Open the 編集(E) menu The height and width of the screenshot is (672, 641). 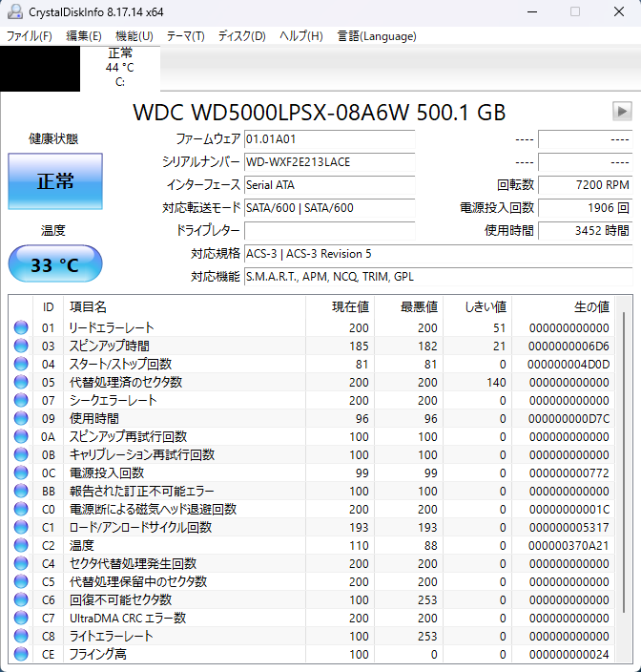click(84, 36)
